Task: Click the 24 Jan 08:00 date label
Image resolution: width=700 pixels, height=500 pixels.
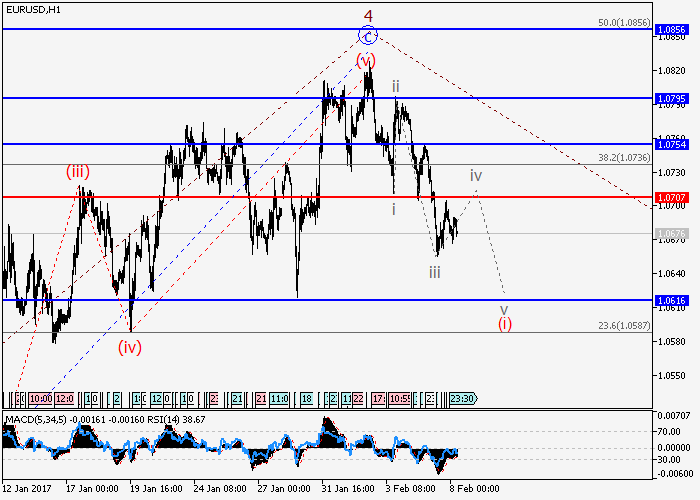Action: [x=220, y=488]
